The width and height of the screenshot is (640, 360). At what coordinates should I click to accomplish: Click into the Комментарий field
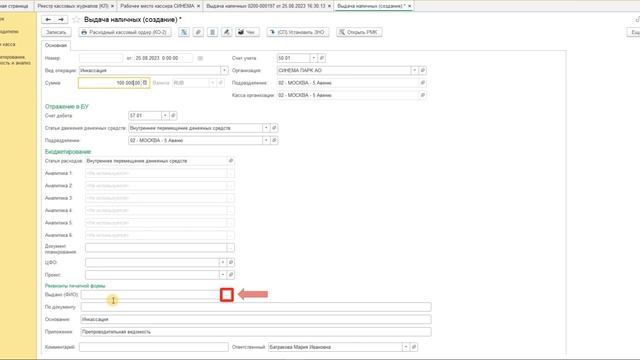(153, 347)
